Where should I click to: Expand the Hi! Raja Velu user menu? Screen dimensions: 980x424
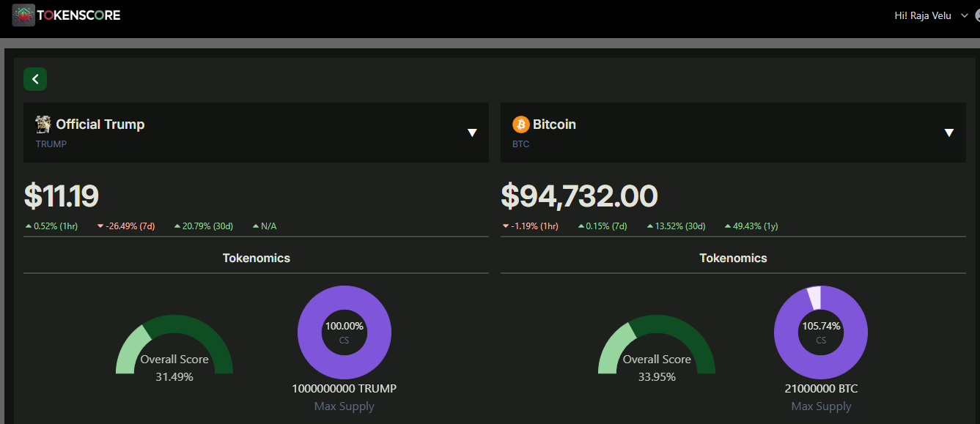click(x=965, y=15)
